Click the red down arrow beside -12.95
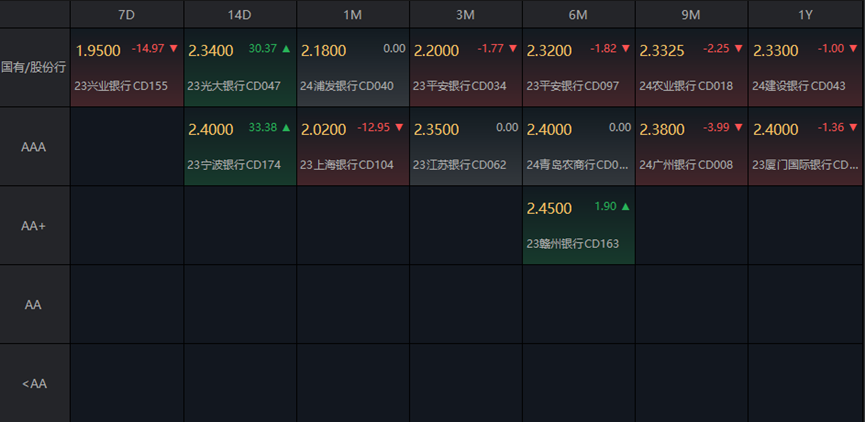Screen dimensions: 865x422 pos(400,127)
